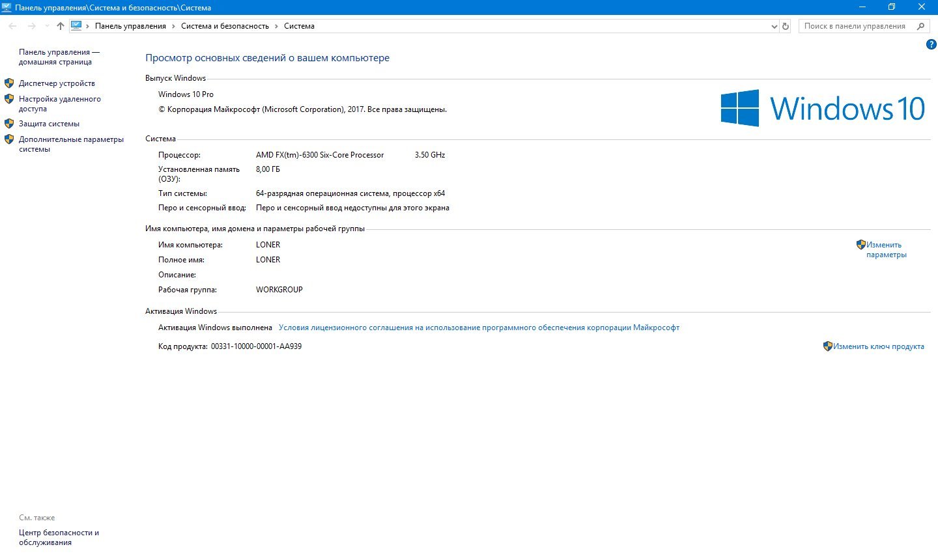This screenshot has width=938, height=560.
Task: Open "Диспетчер устройств" from the sidebar
Action: [x=57, y=83]
